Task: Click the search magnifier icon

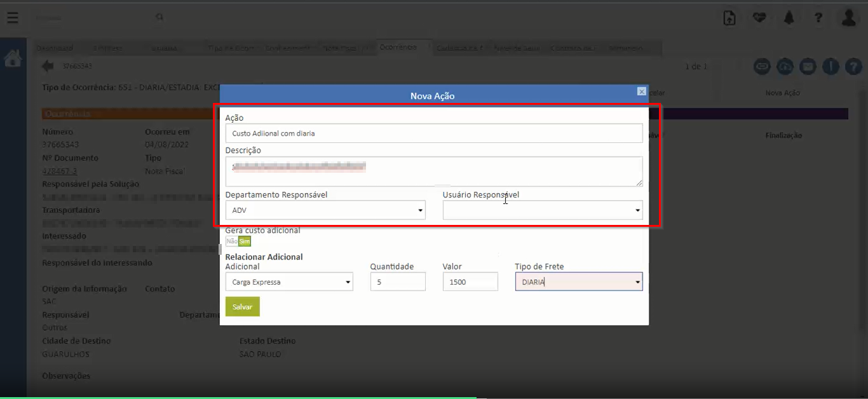Action: [159, 18]
